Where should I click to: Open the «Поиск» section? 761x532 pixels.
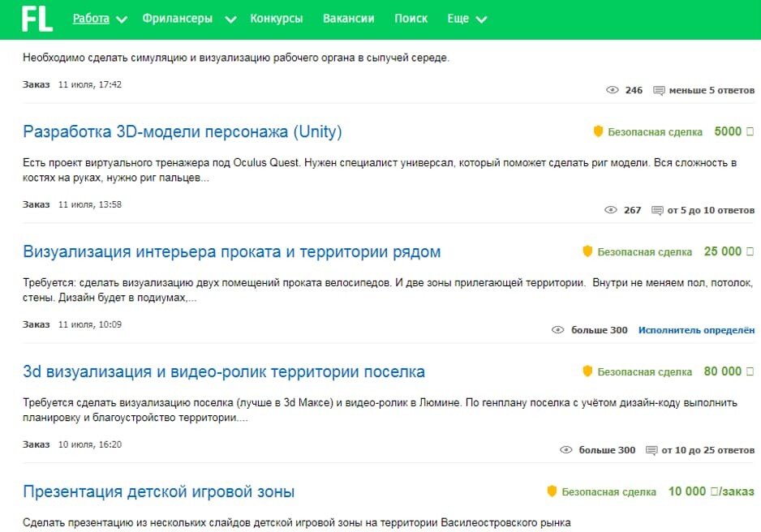tap(411, 15)
